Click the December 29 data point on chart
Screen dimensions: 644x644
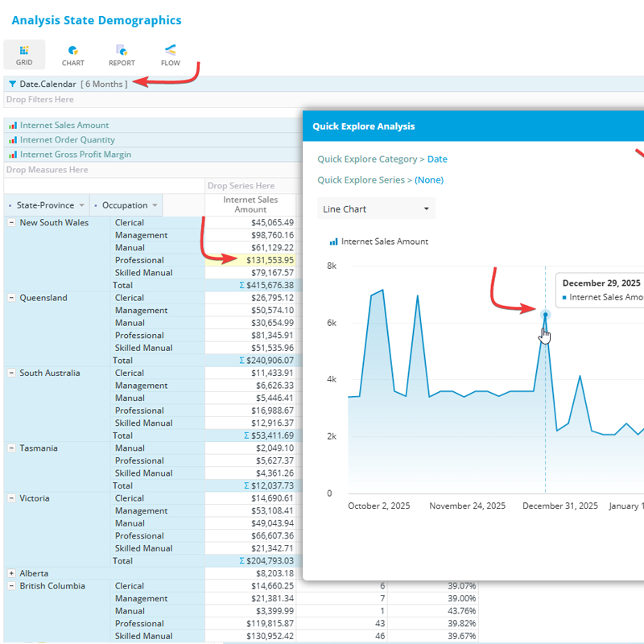pos(545,315)
